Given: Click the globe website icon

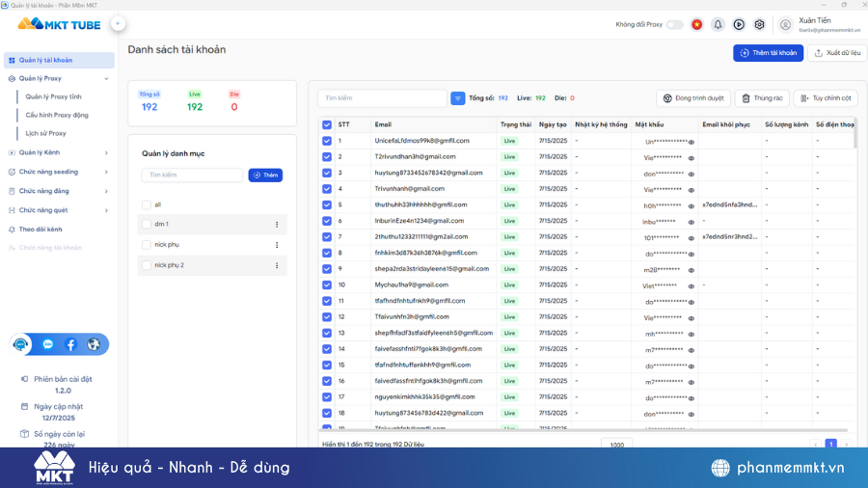Looking at the screenshot, I should click(94, 344).
